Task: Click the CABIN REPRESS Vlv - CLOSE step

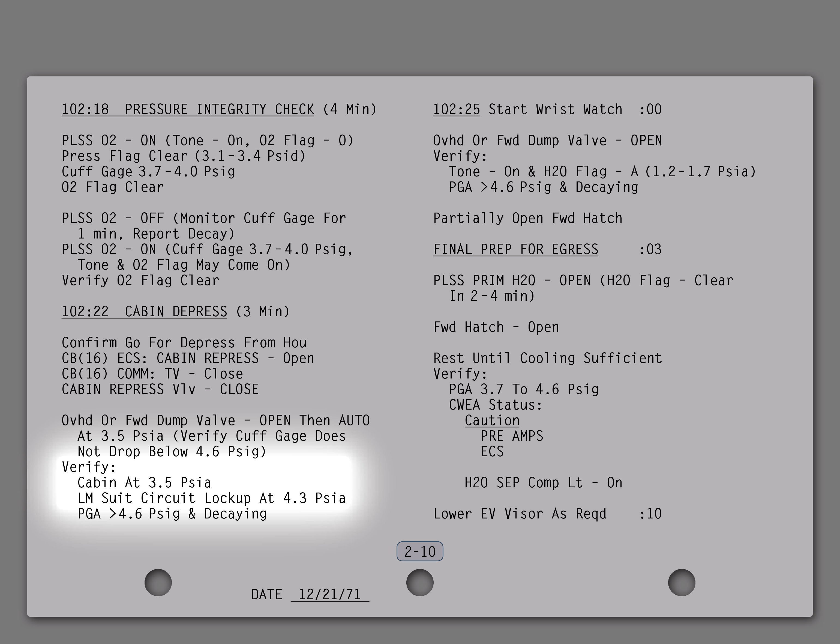Action: pos(160,389)
